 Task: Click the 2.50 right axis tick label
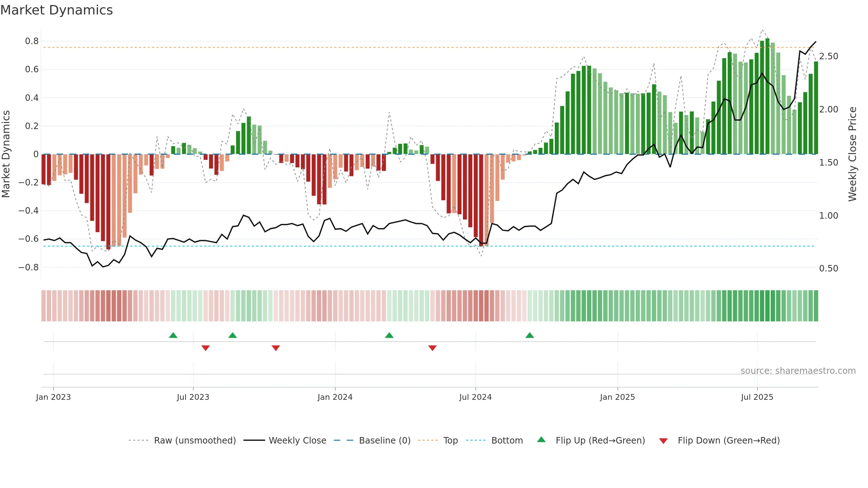pyautogui.click(x=829, y=56)
